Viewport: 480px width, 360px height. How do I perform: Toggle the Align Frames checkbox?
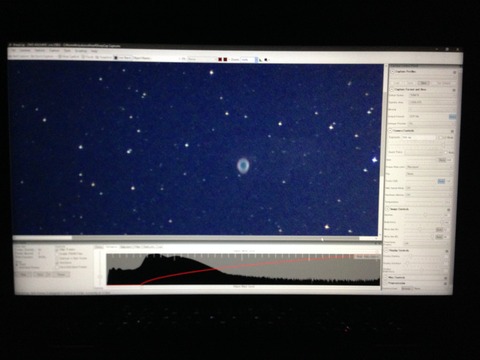(57, 249)
